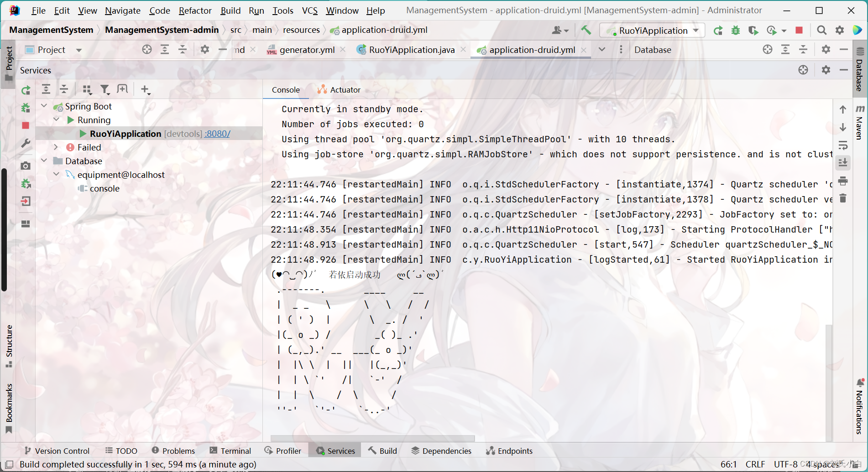Open the service in a new tab icon
The image size is (868, 472).
(x=122, y=89)
